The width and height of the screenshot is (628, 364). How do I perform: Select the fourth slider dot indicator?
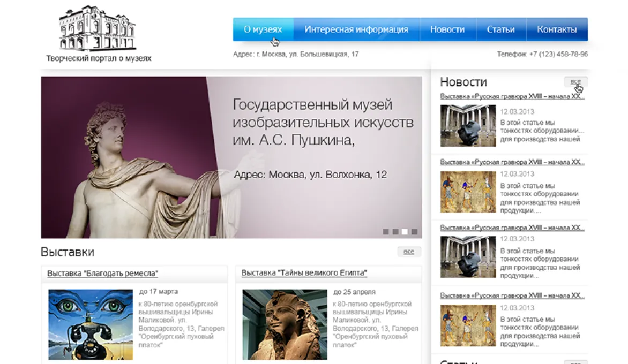point(415,232)
